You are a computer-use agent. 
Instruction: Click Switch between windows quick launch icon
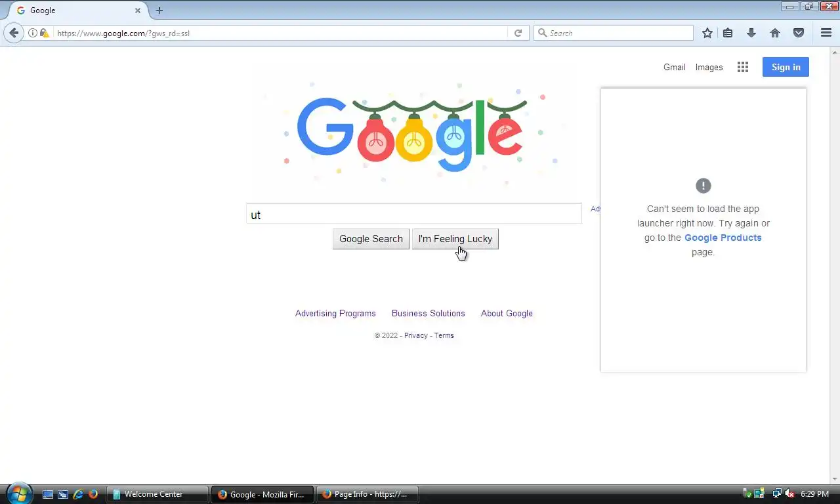point(63,494)
